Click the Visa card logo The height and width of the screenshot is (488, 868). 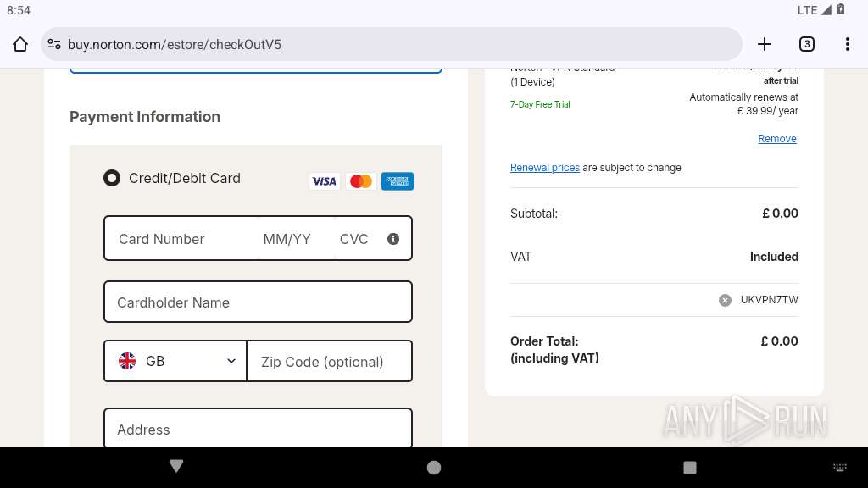coord(324,181)
